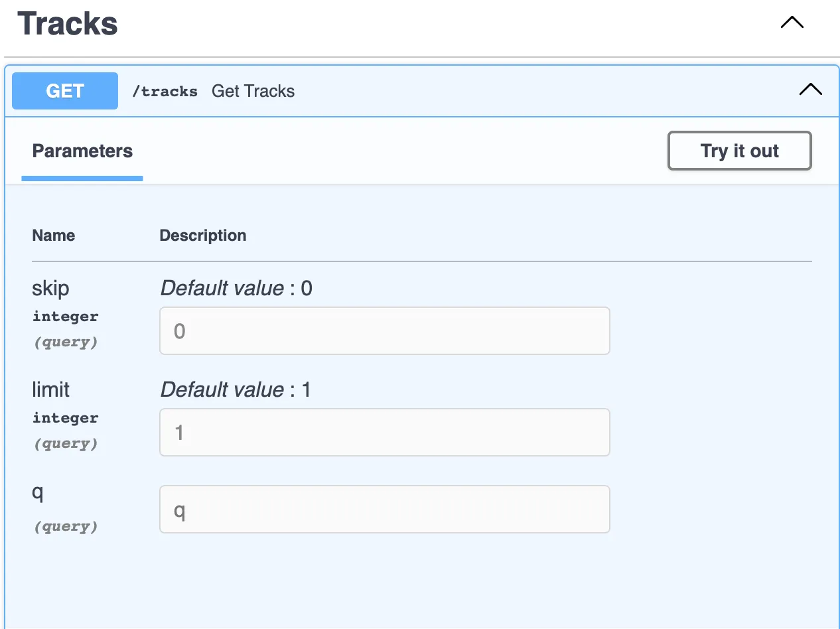Click the blue GET method badge
Screen dimensions: 840x629
click(65, 91)
